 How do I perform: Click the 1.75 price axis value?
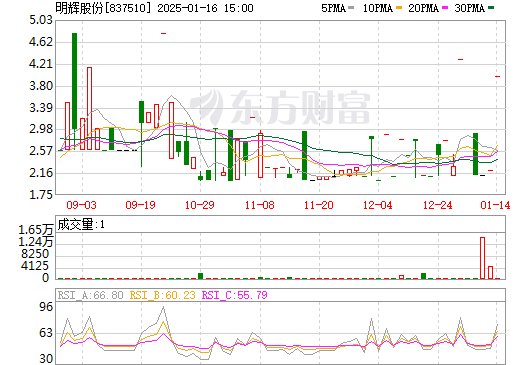pos(41,194)
